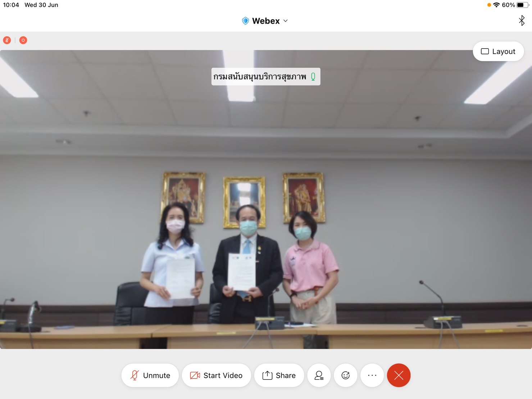Open the participants list
This screenshot has width=532, height=399.
319,375
